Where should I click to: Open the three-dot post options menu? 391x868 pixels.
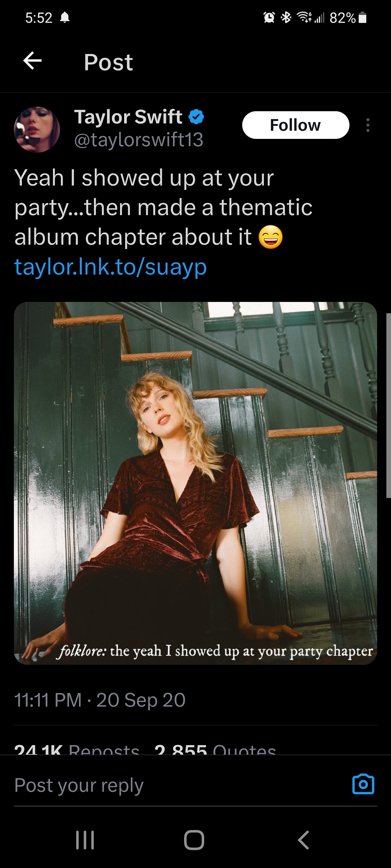pos(367,125)
